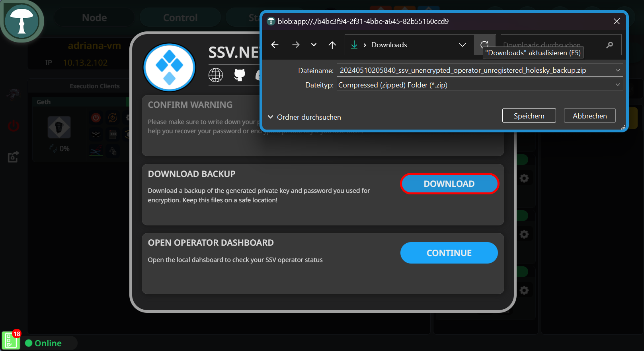Click the mushroom icon in dialog title bar

[271, 21]
